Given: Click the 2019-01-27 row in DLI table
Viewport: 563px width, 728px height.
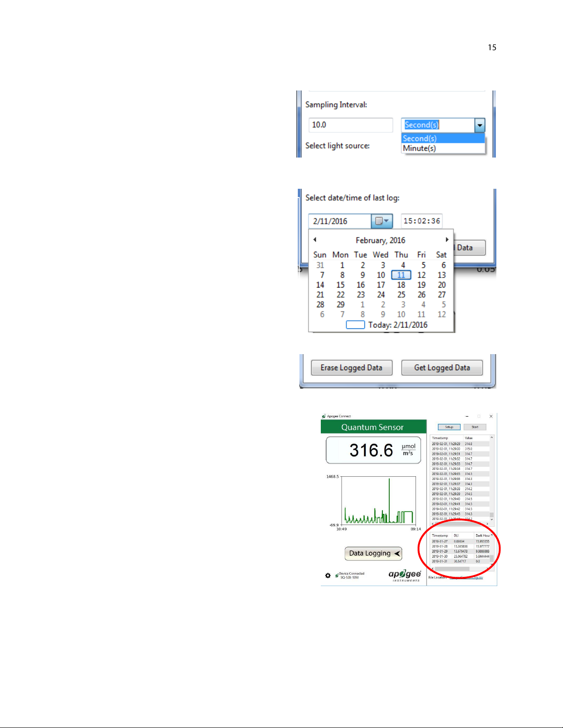Looking at the screenshot, I should 460,541.
